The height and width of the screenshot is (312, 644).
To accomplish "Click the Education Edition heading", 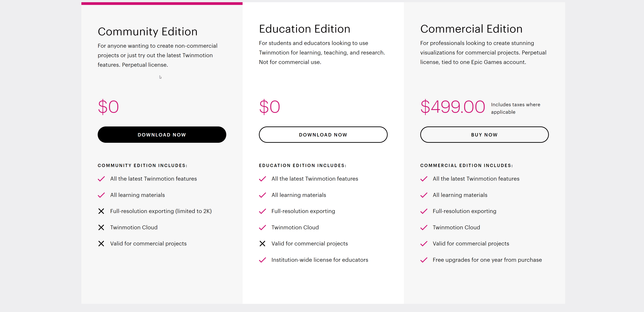I will pyautogui.click(x=304, y=29).
